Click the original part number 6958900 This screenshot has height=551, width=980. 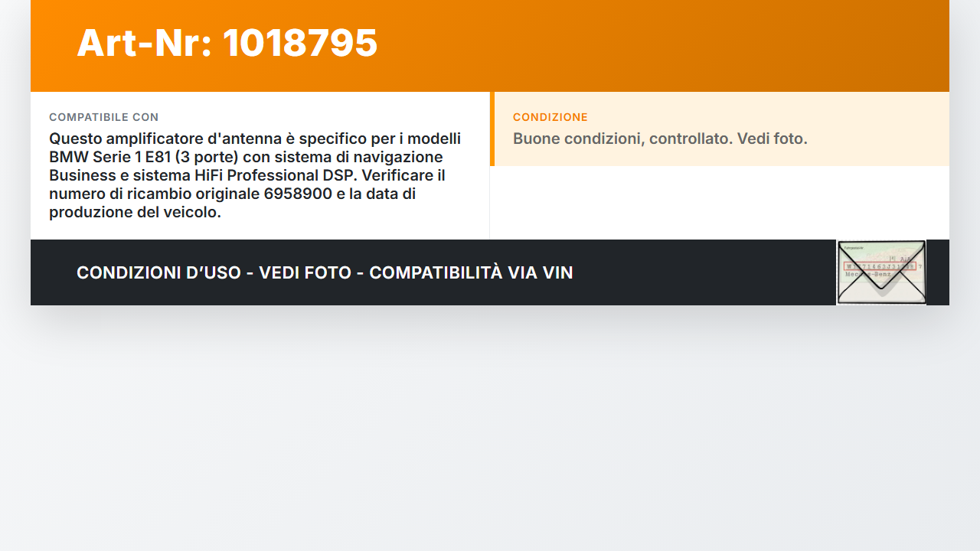click(x=298, y=194)
